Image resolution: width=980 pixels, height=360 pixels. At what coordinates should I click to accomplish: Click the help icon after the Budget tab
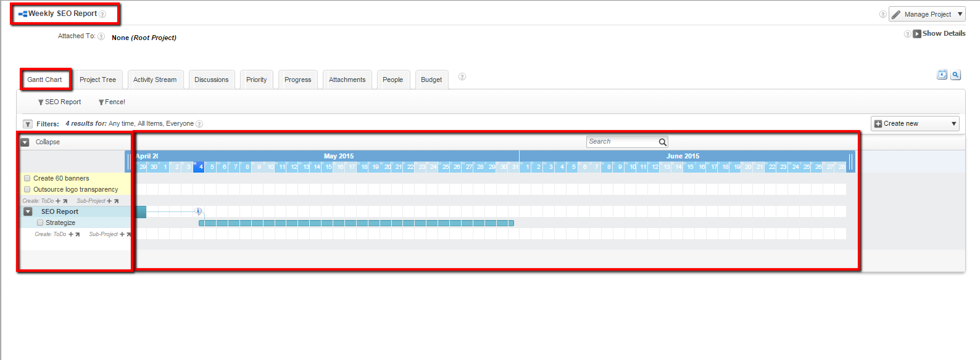point(462,77)
